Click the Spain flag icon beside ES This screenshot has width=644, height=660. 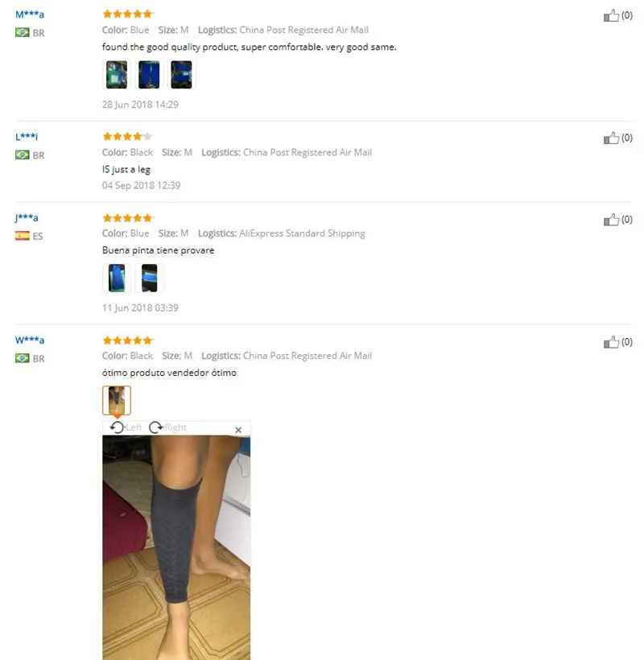[x=23, y=236]
